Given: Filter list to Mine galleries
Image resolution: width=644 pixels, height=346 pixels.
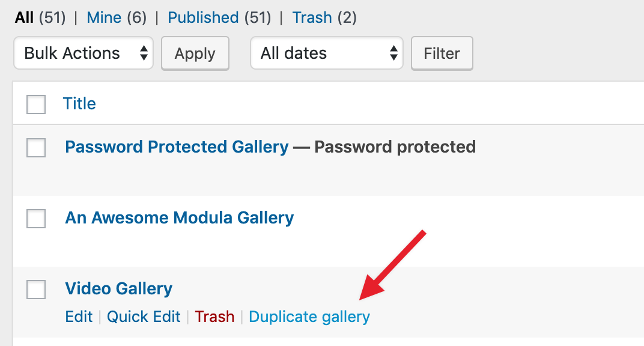Looking at the screenshot, I should click(x=104, y=17).
